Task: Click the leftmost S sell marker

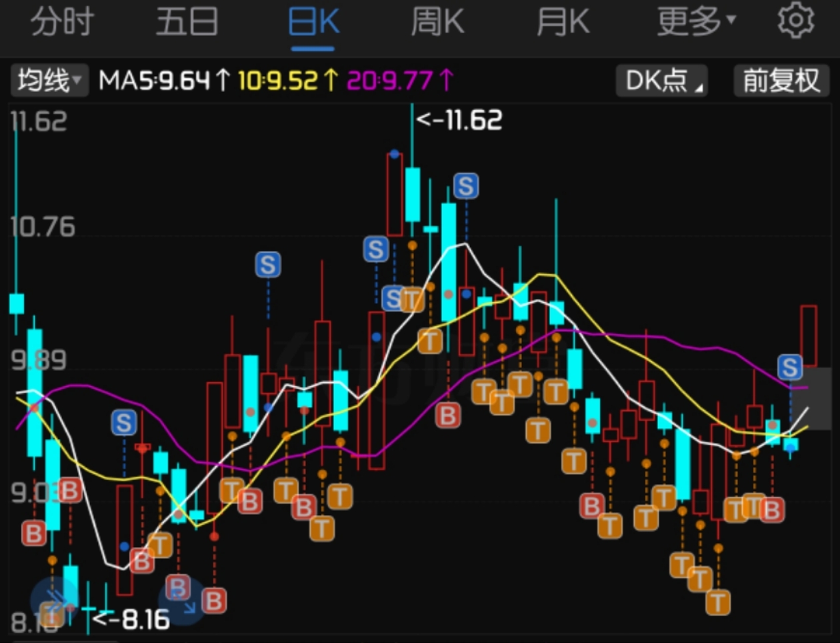Action: click(x=124, y=423)
